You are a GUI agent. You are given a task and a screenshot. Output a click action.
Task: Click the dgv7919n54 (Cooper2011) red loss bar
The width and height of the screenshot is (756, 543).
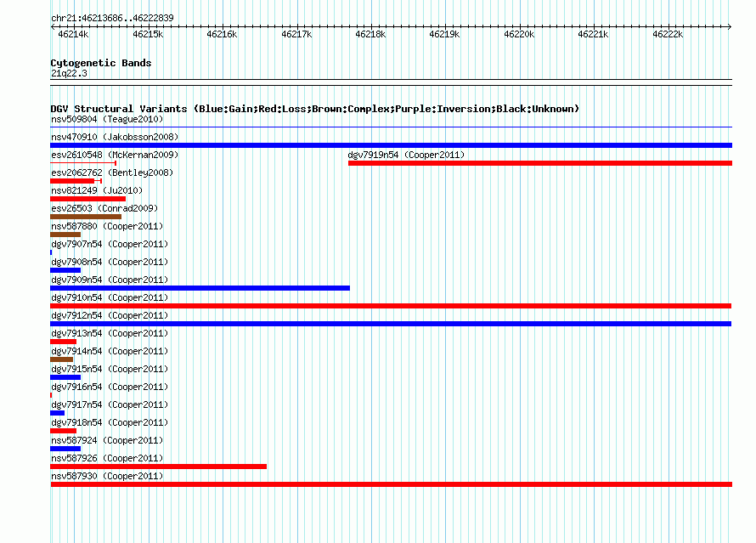(540, 163)
